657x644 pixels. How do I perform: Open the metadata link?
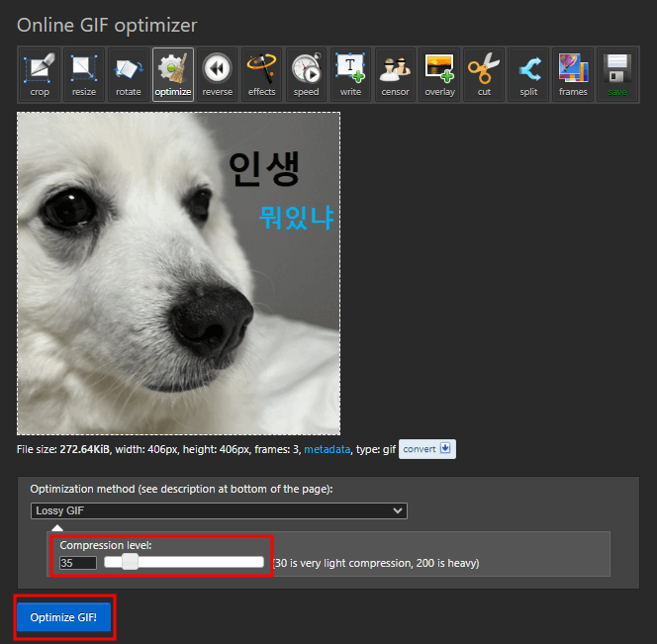click(327, 449)
